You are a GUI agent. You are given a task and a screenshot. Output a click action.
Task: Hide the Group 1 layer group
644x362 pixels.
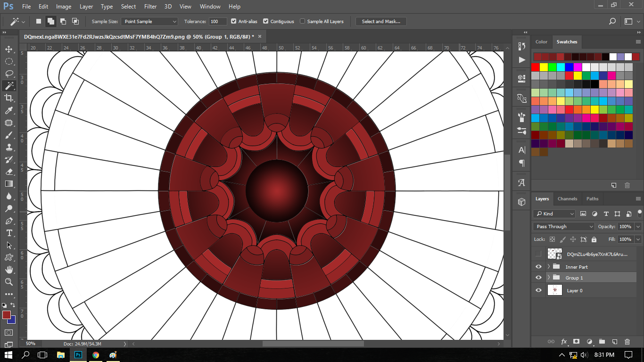pos(538,278)
